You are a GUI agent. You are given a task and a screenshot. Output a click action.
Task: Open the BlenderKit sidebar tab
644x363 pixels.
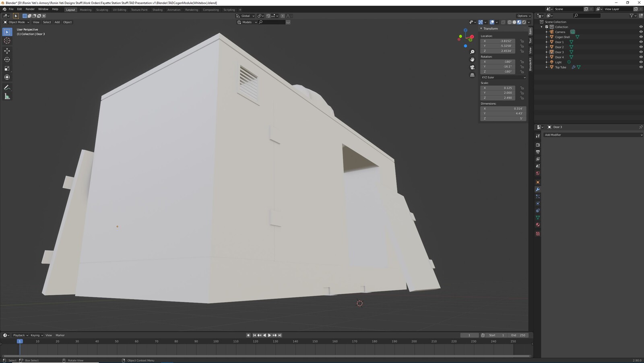530,64
